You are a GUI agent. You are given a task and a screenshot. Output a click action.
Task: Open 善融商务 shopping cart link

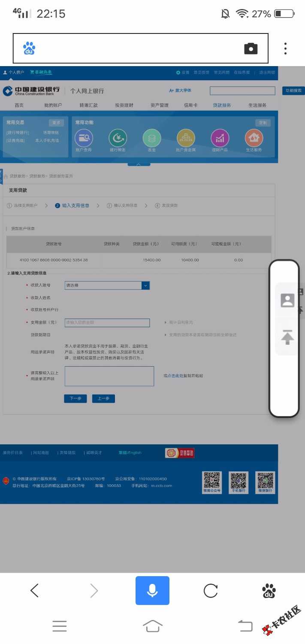tap(41, 72)
